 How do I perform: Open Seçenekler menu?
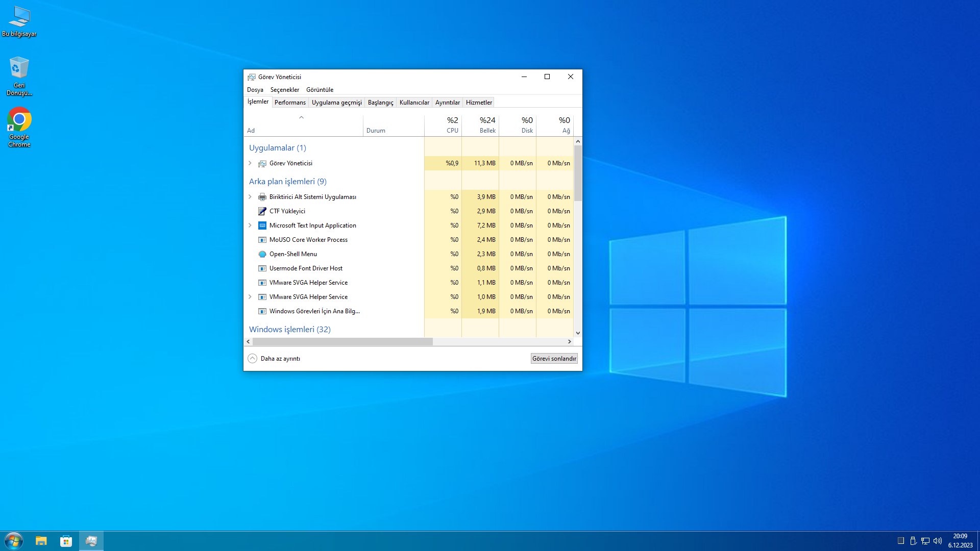[285, 90]
